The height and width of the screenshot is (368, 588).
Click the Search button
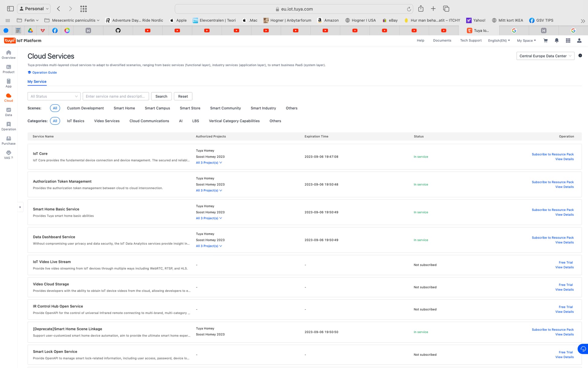[x=161, y=96]
